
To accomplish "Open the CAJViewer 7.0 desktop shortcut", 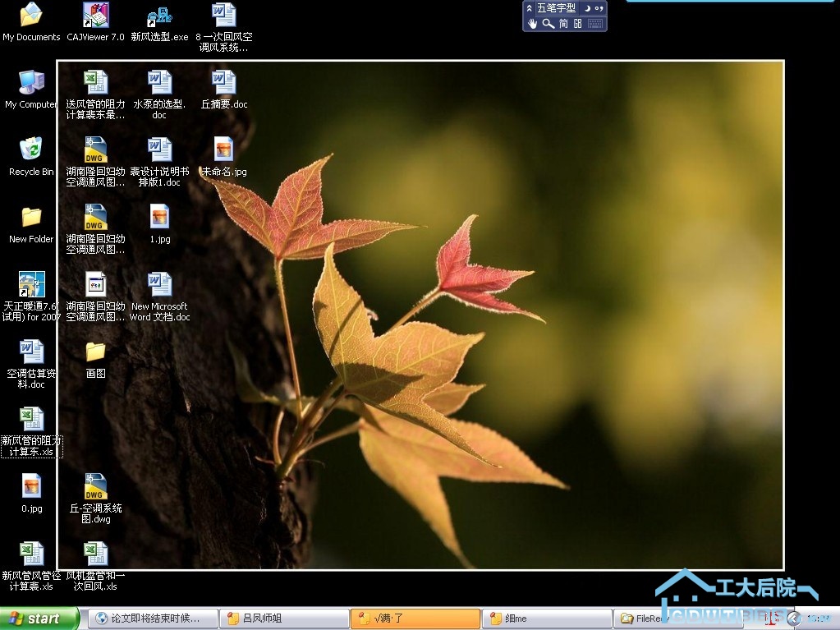I will pos(96,16).
